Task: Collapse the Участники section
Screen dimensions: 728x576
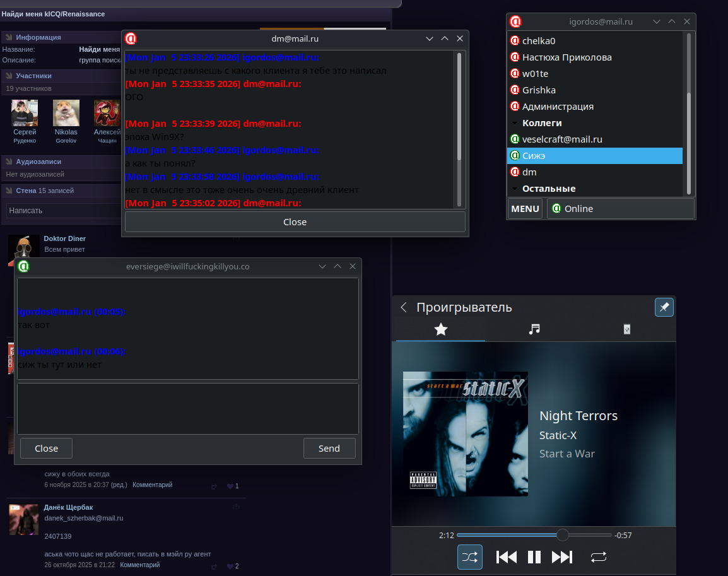Action: point(9,76)
